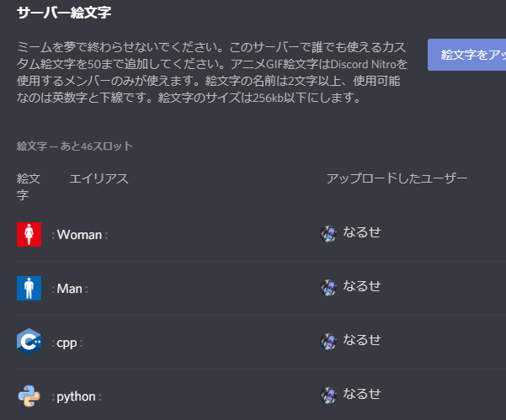Click the エイリアス column header

pos(99,178)
